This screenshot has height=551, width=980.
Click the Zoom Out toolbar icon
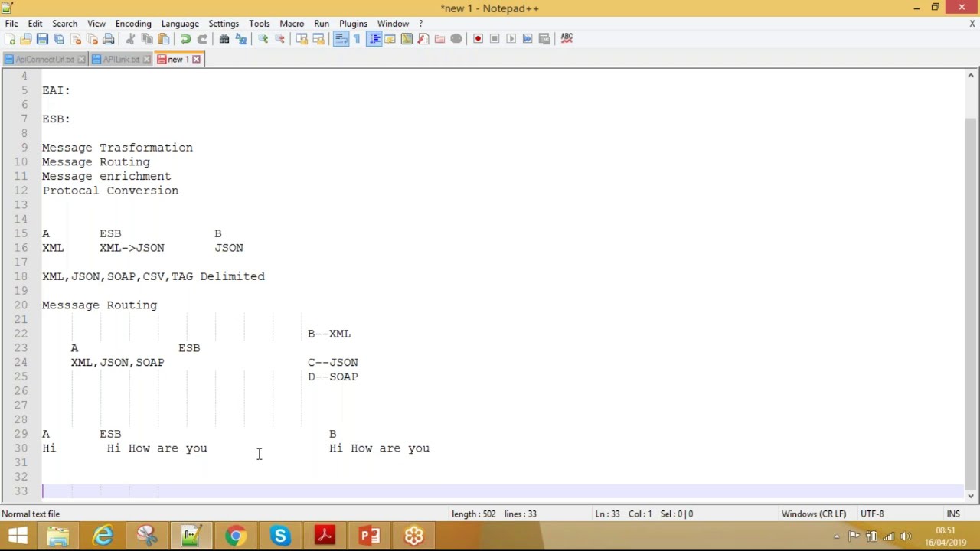click(x=279, y=38)
